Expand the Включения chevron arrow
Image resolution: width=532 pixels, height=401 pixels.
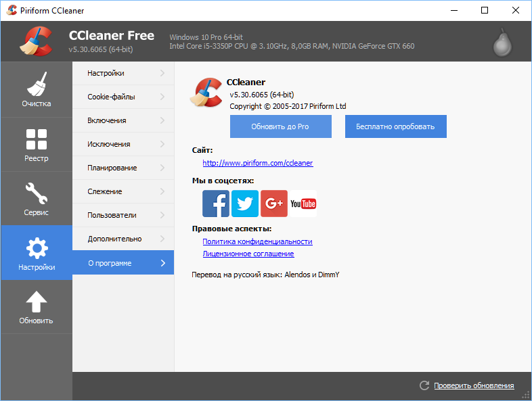pyautogui.click(x=162, y=120)
